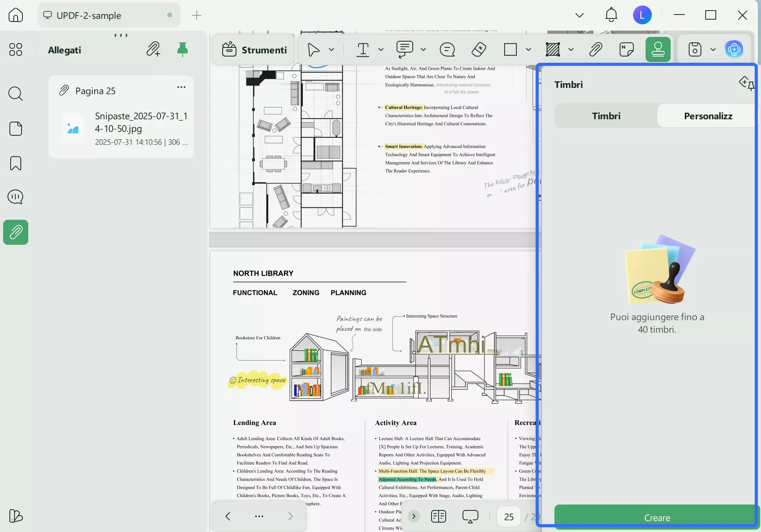761x532 pixels.
Task: Open the sticker tool
Action: coord(626,50)
